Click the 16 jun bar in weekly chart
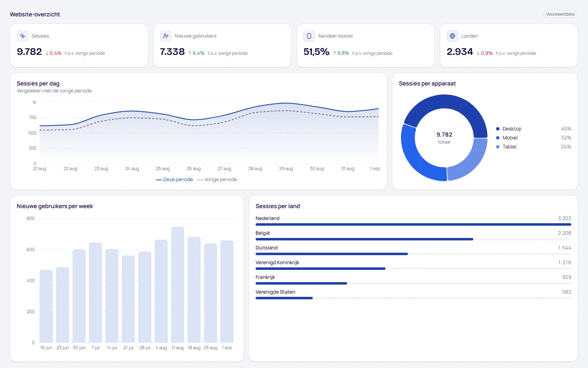Viewport: 588px width, 368px height. (46, 306)
